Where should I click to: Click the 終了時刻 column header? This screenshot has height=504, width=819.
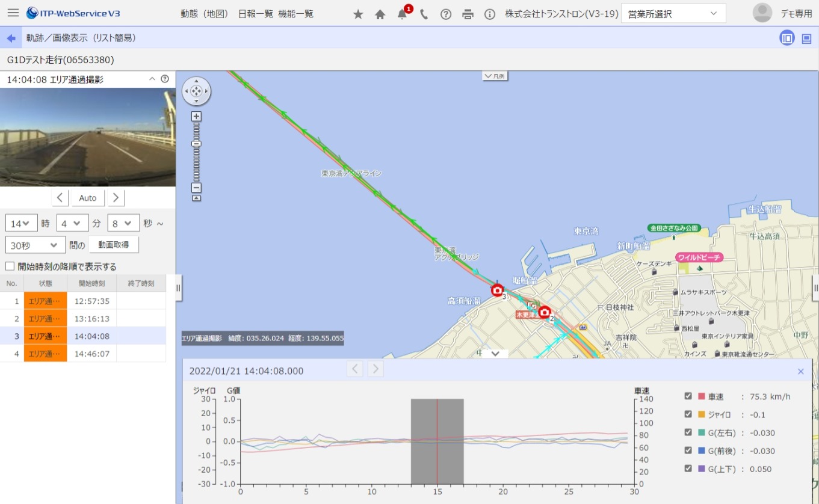click(141, 283)
